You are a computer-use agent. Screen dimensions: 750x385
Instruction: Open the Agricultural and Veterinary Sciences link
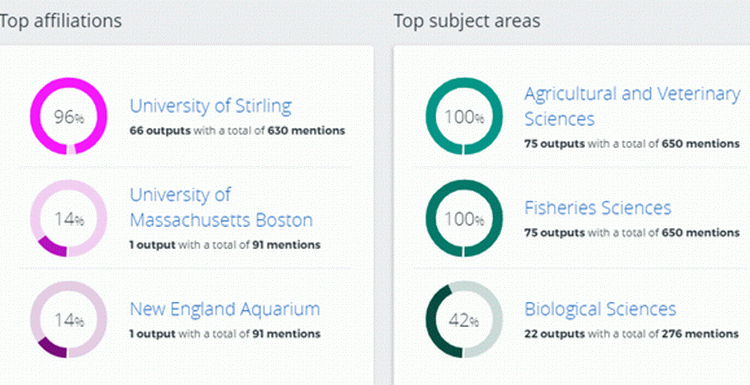click(x=632, y=106)
